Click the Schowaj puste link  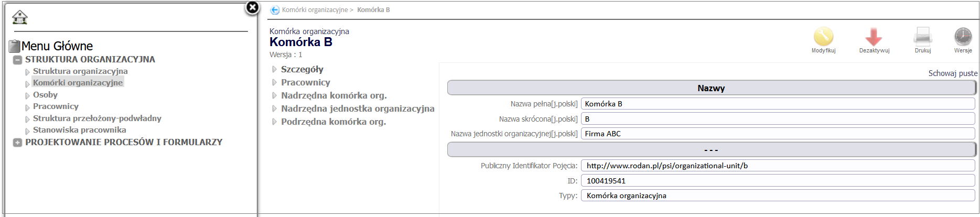pyautogui.click(x=952, y=73)
